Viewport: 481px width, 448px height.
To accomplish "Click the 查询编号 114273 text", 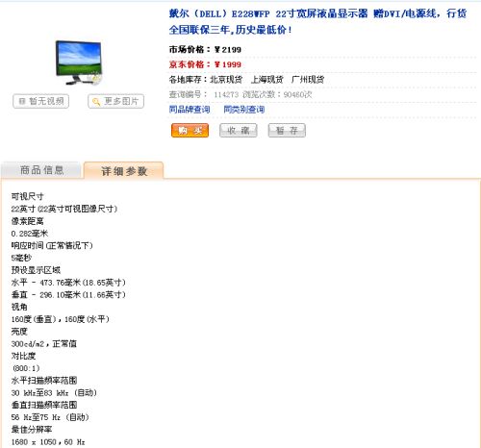I will coord(204,94).
